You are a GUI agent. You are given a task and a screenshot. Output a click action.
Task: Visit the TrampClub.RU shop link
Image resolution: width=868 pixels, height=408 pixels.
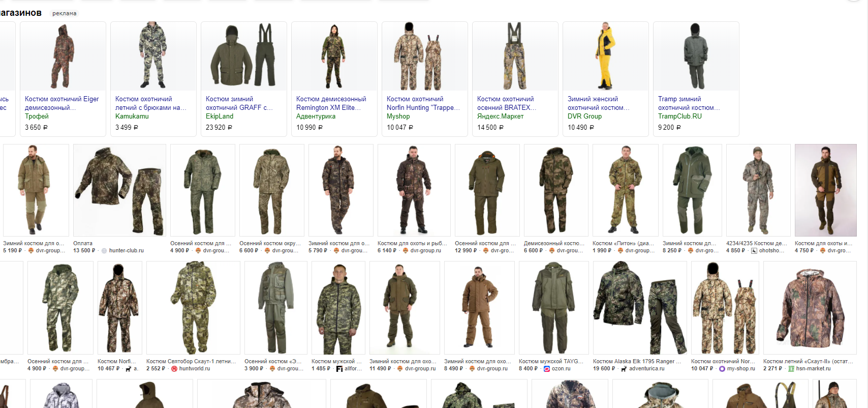[680, 116]
